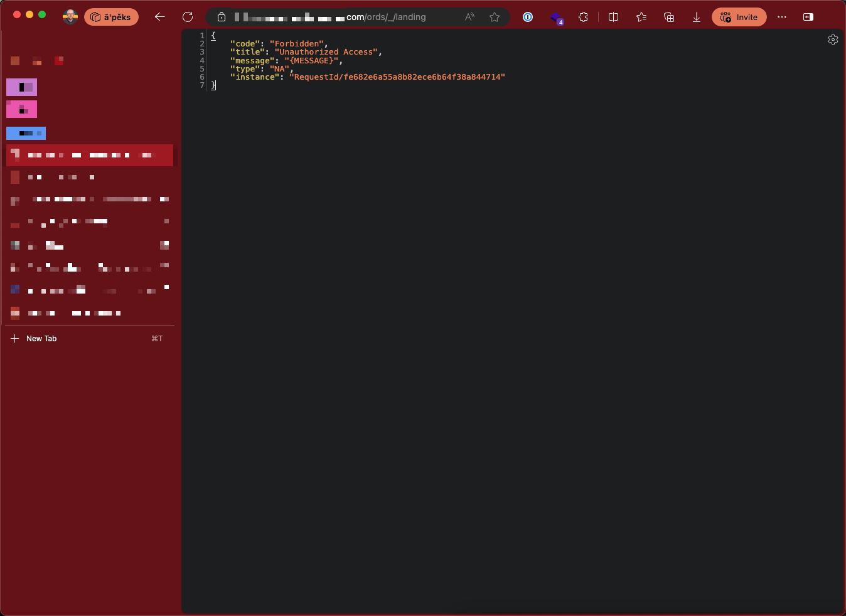View site information via lock icon
The height and width of the screenshot is (616, 846).
(222, 17)
